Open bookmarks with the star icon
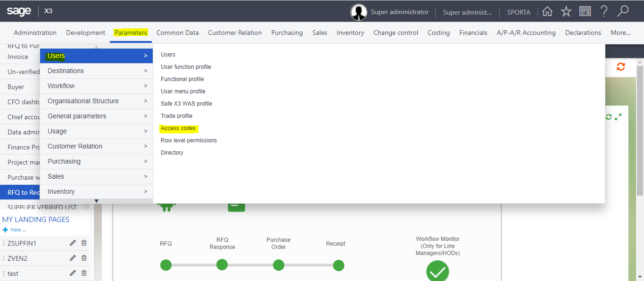644x281 pixels. tap(566, 12)
